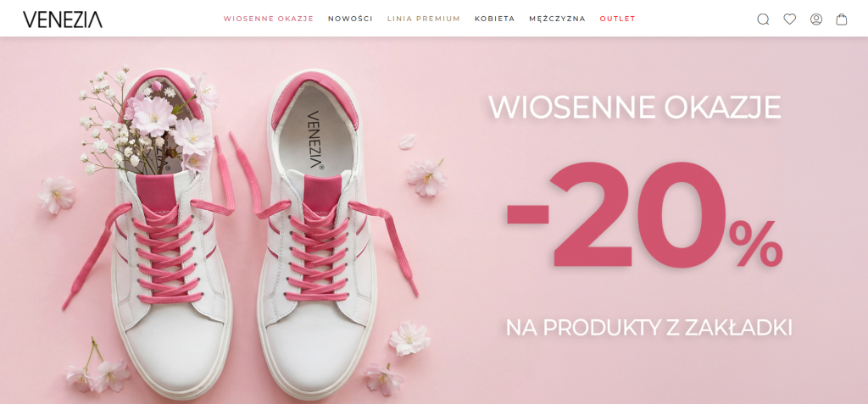Open the Nowości menu item
This screenshot has height=404, width=868.
(350, 19)
